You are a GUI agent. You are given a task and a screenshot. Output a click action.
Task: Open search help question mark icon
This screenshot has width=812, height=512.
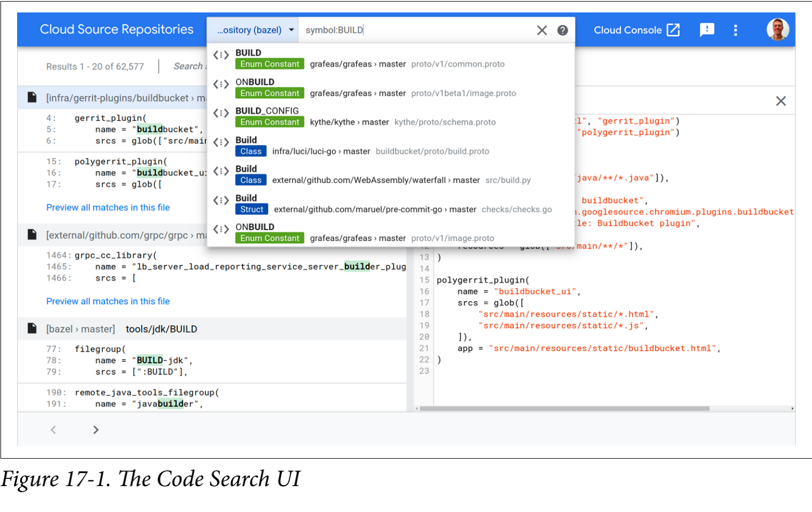tap(563, 30)
